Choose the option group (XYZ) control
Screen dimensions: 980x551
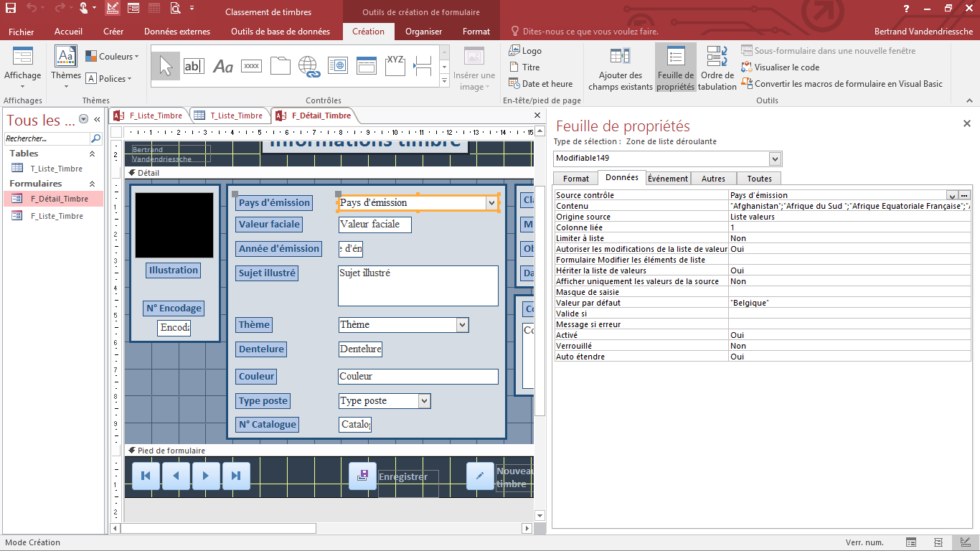tap(395, 66)
